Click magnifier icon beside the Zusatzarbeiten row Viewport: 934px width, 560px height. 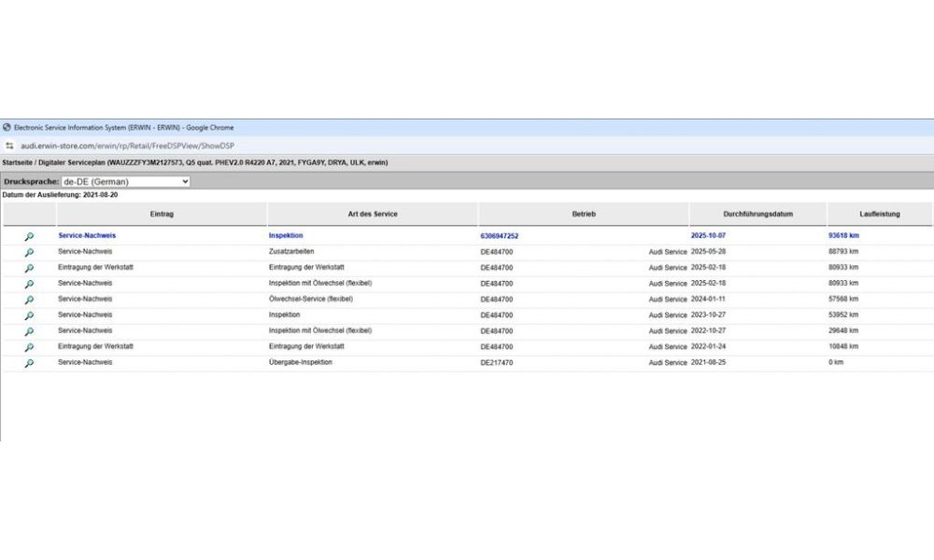coord(29,253)
